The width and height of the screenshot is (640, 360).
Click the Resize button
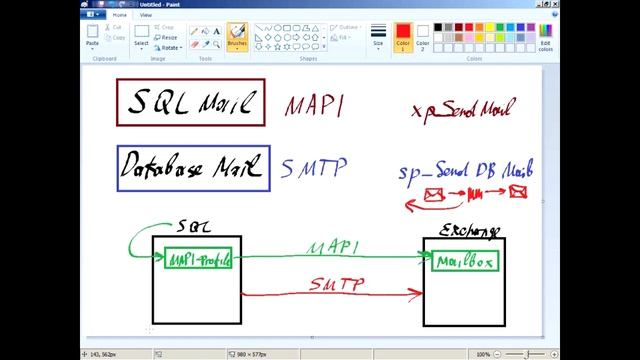coord(166,38)
